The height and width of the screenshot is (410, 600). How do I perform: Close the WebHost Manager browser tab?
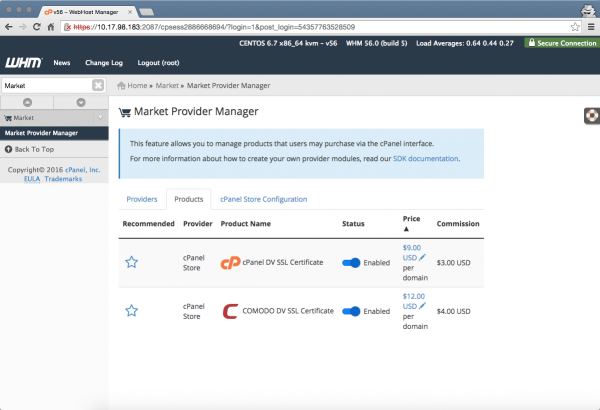click(x=130, y=12)
